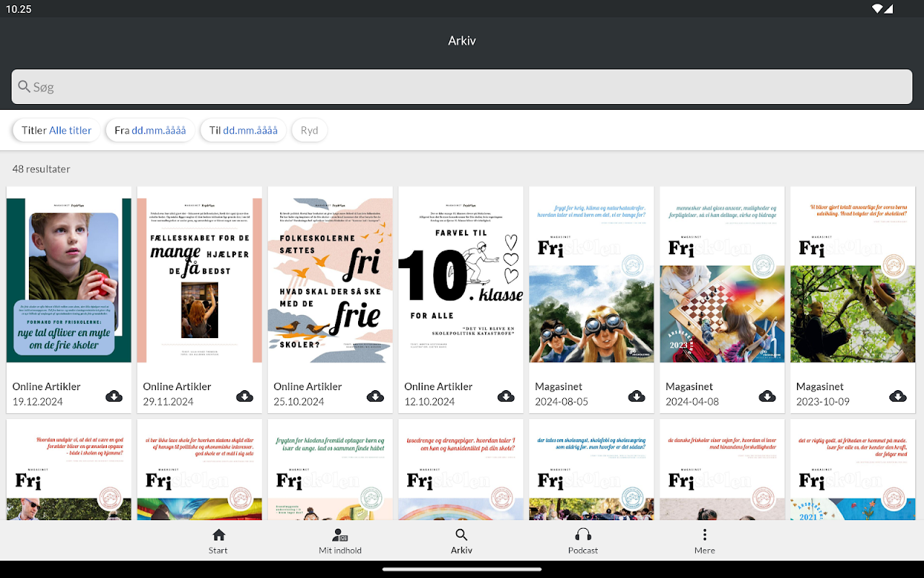Pick a Fra start date
The height and width of the screenshot is (578, 924).
(150, 131)
